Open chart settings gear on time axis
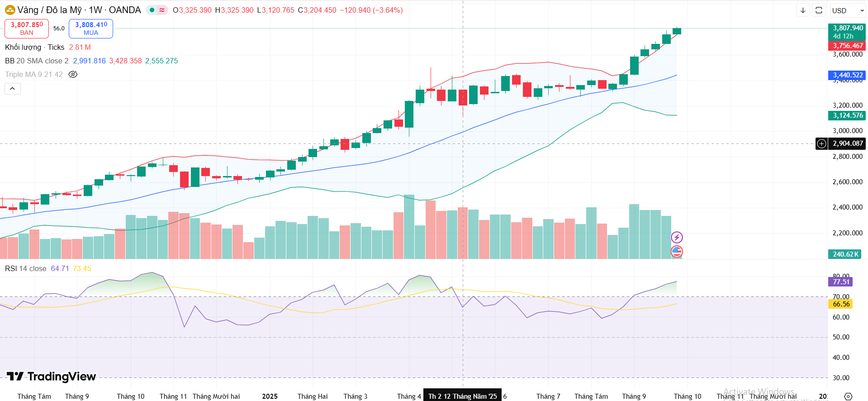The height and width of the screenshot is (401, 868). point(848,396)
